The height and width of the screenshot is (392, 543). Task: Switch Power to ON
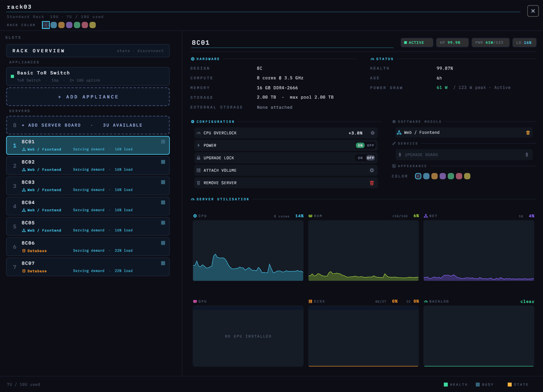click(360, 146)
